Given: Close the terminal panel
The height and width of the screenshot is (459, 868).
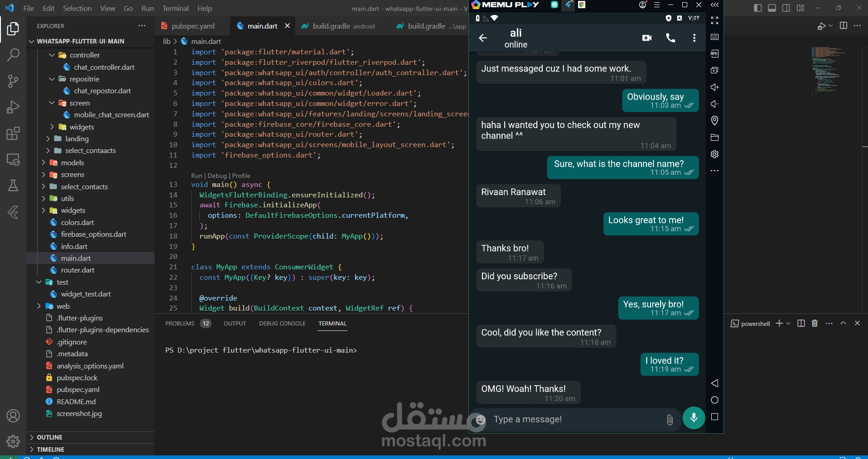Looking at the screenshot, I should point(857,323).
